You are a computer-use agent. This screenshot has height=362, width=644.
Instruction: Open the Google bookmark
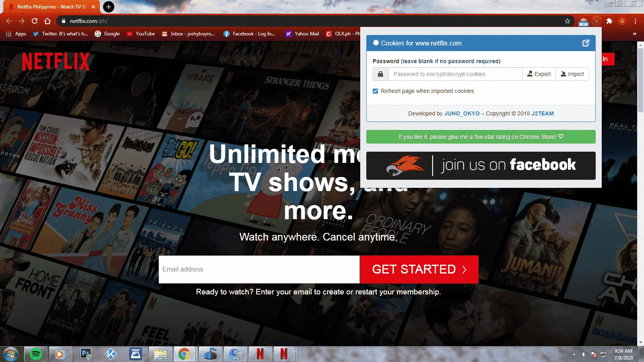[107, 34]
